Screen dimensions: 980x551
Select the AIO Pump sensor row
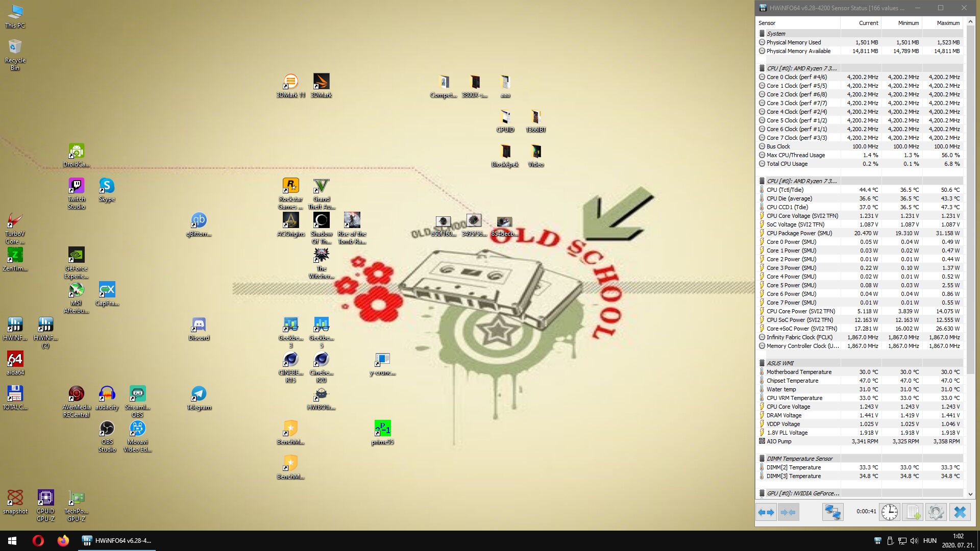860,441
